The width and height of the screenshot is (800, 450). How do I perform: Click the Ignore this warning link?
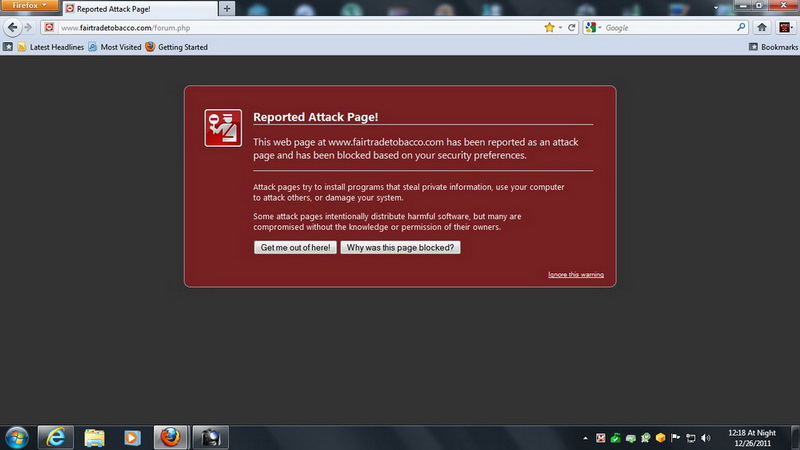pos(576,274)
